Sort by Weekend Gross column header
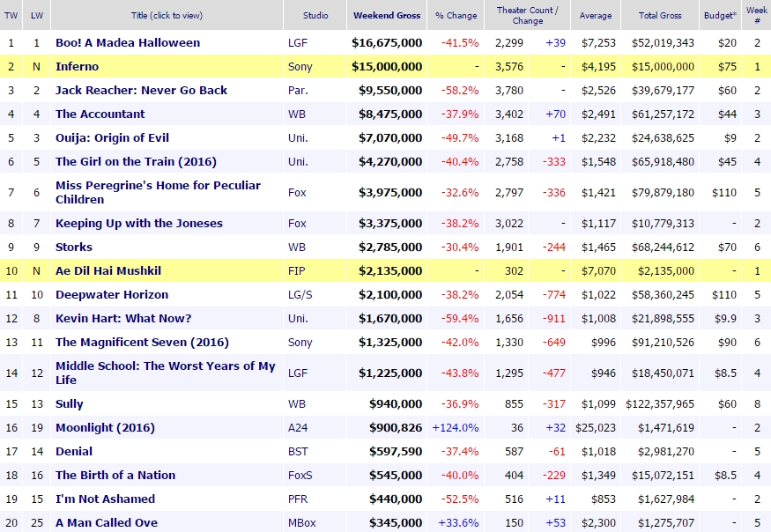The height and width of the screenshot is (532, 771). point(387,15)
